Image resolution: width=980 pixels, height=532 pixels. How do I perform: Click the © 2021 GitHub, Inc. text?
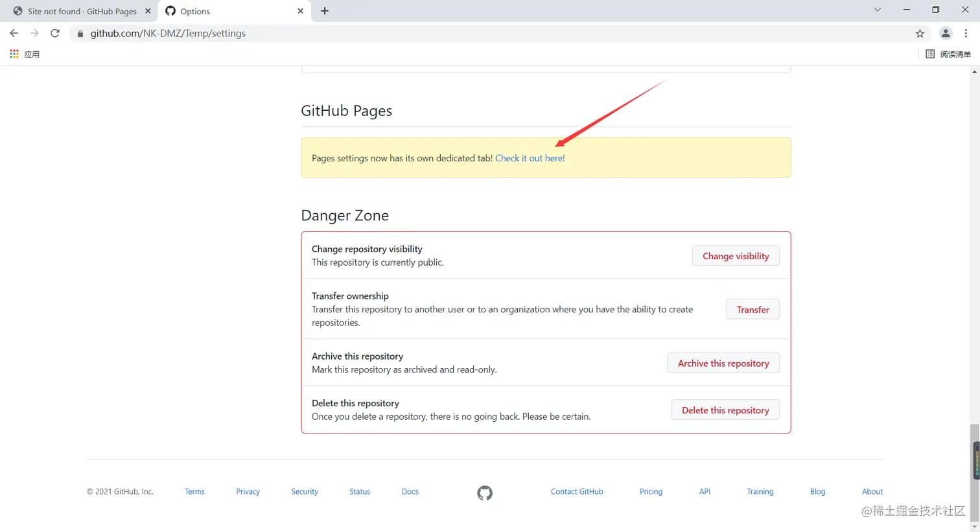click(x=120, y=492)
